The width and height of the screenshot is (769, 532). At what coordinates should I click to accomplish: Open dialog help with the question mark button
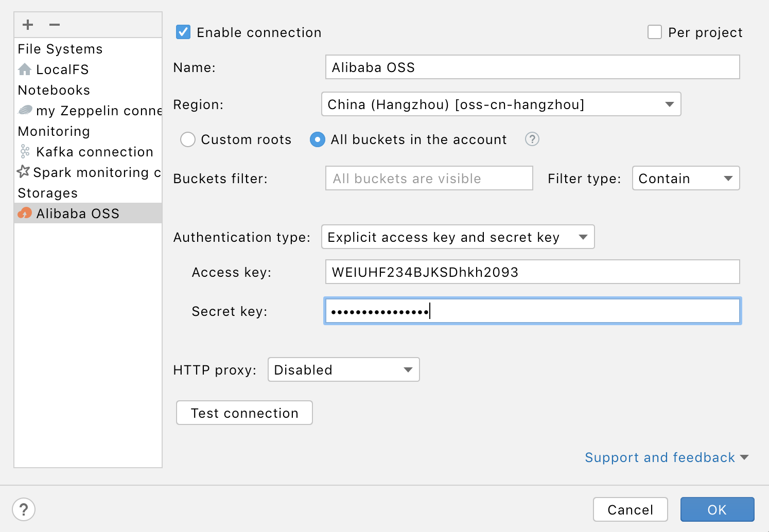point(24,509)
